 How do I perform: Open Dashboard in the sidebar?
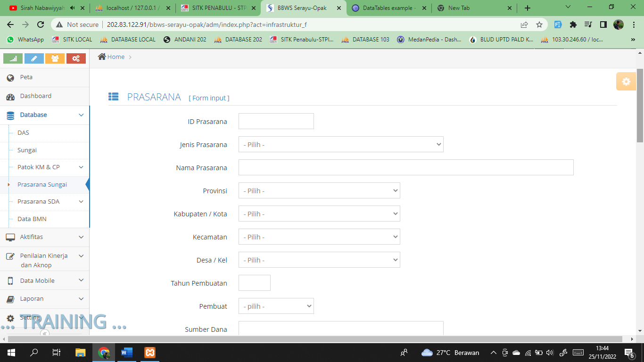pyautogui.click(x=35, y=96)
